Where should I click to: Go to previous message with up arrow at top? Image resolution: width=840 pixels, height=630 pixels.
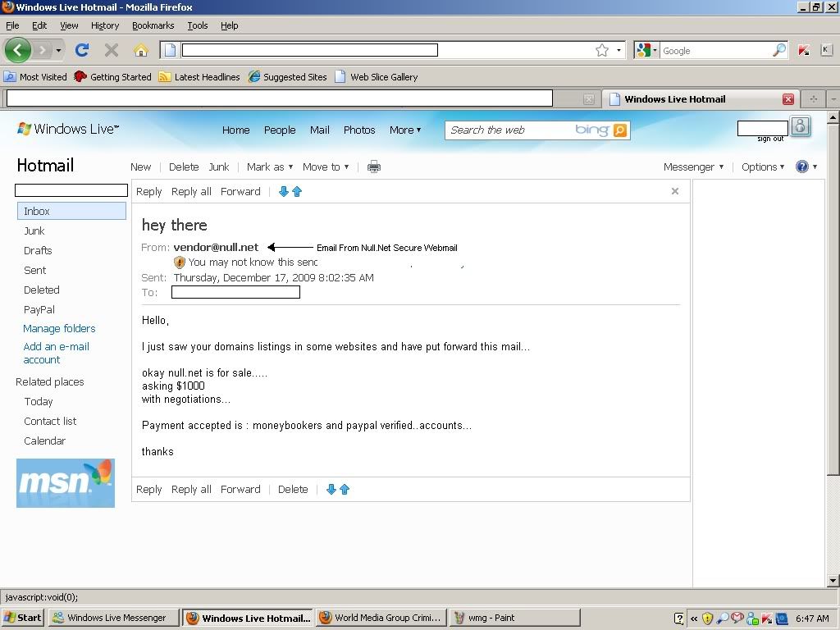tap(297, 191)
